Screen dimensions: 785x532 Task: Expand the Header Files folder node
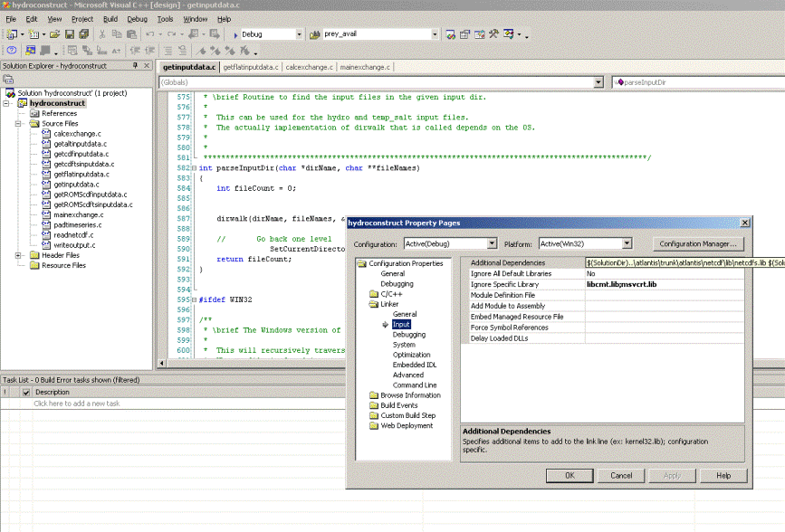(20, 255)
